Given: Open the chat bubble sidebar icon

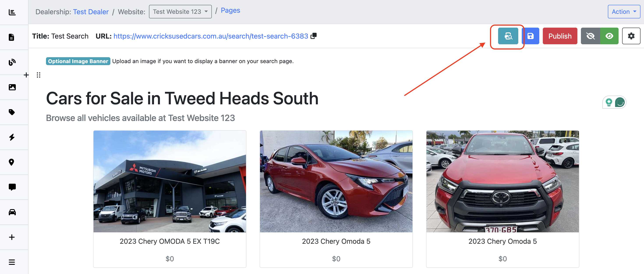Looking at the screenshot, I should [x=12, y=187].
